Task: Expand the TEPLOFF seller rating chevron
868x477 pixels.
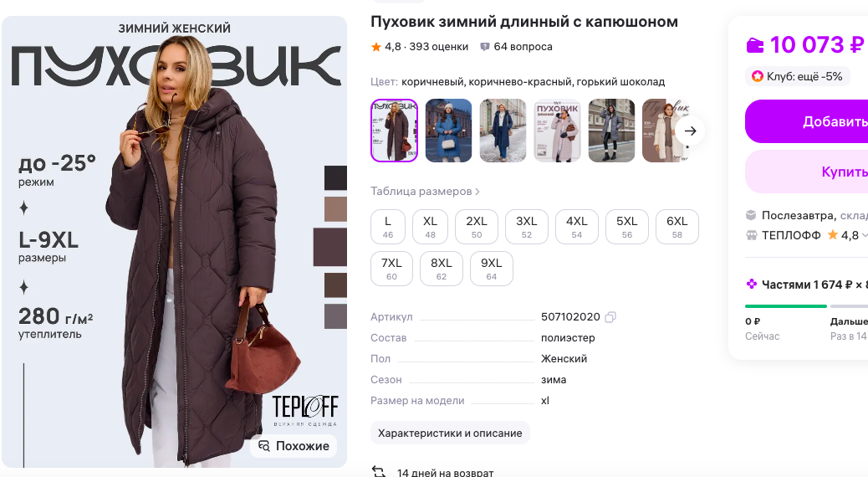Action: 864,235
